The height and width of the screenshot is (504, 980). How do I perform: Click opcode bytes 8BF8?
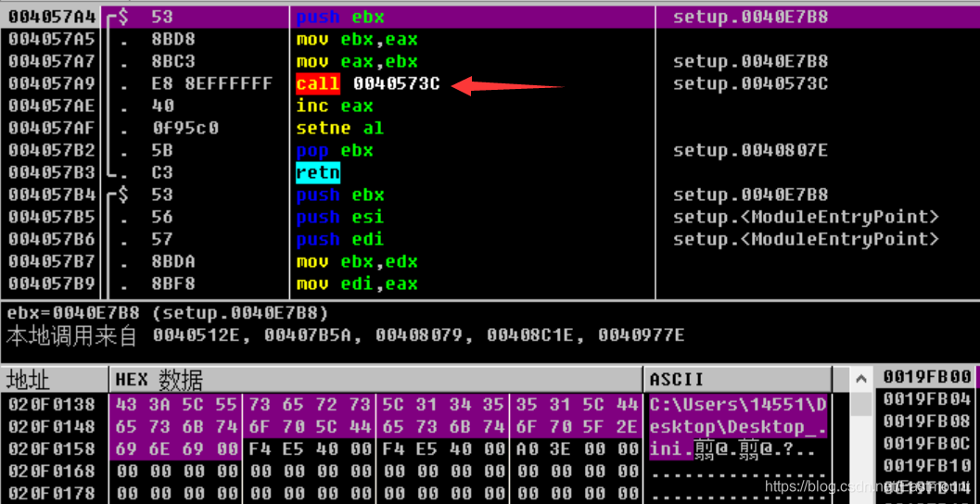pyautogui.click(x=173, y=283)
